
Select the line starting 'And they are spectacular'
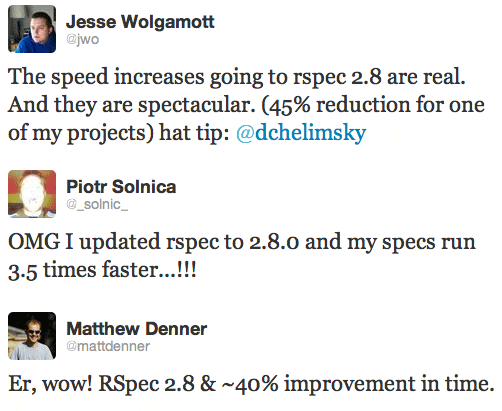(246, 105)
